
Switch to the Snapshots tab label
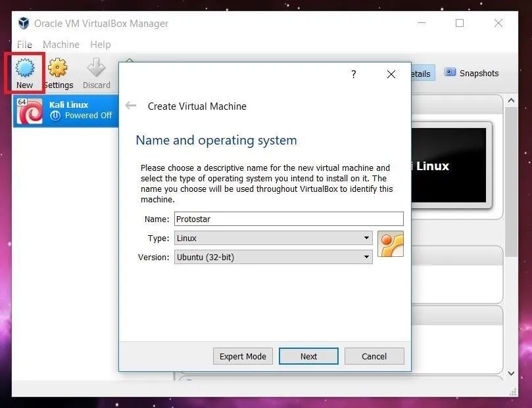point(479,73)
